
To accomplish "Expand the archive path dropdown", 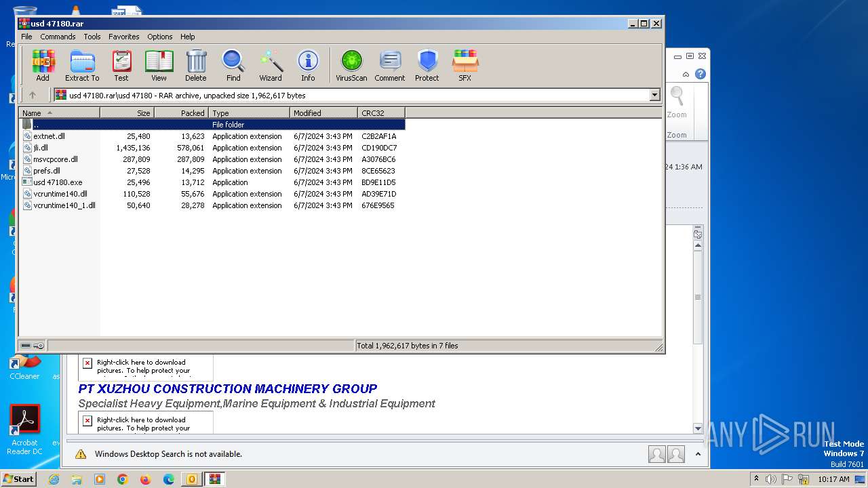I will [x=655, y=96].
